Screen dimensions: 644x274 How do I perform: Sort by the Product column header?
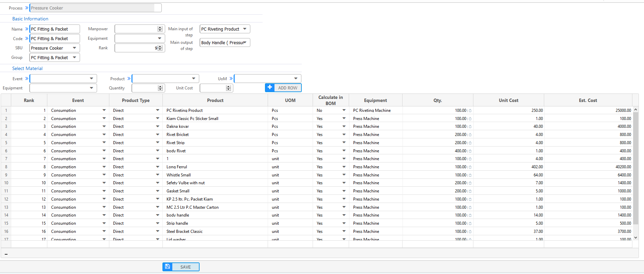pyautogui.click(x=215, y=100)
